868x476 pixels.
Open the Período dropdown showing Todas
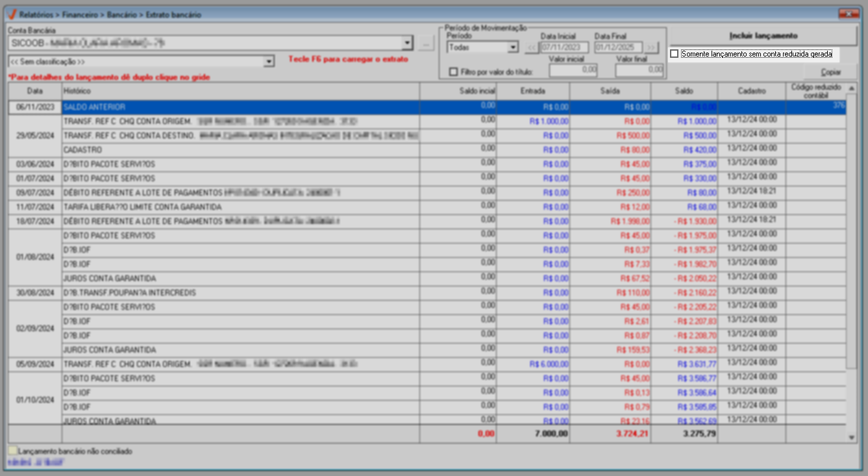click(512, 47)
